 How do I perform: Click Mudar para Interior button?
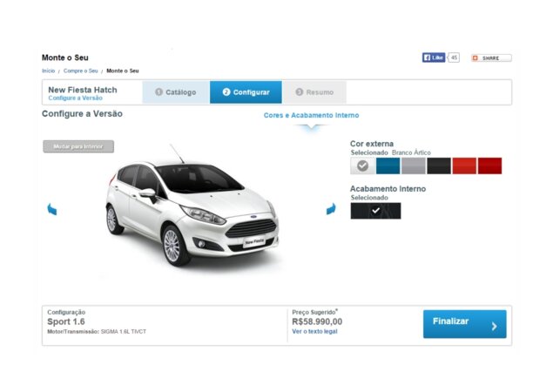(78, 146)
